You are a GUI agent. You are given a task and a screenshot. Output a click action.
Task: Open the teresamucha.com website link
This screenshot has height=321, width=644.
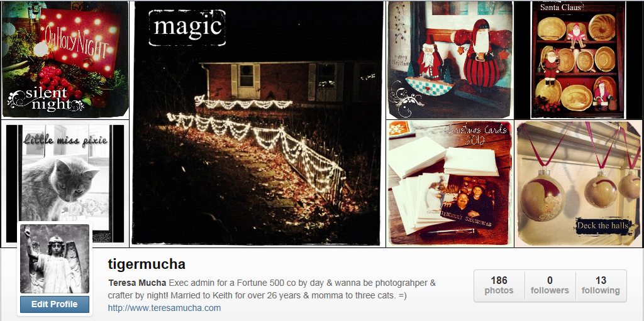pos(164,308)
